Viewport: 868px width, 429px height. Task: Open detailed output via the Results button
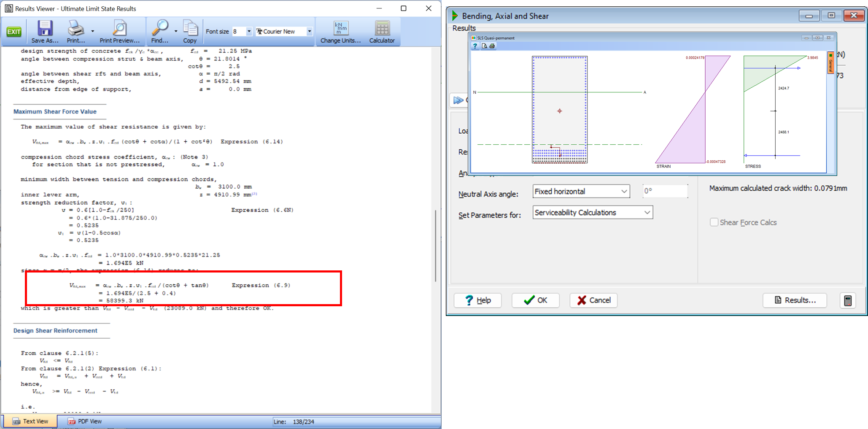795,300
